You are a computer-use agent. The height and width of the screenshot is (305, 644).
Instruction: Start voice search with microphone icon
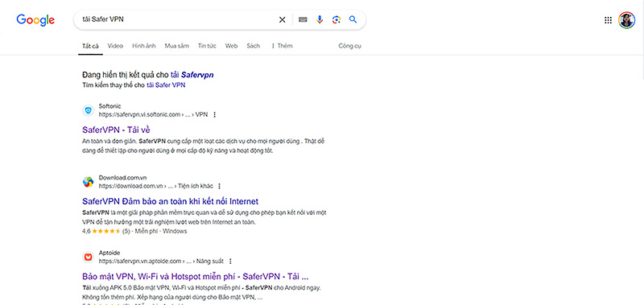click(320, 19)
